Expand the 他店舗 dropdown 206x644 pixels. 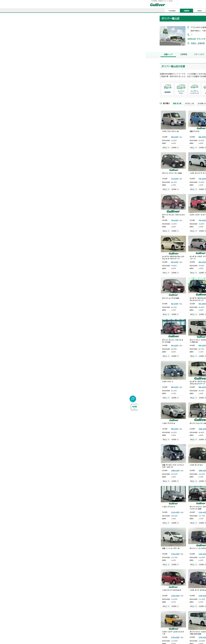(x=134, y=407)
